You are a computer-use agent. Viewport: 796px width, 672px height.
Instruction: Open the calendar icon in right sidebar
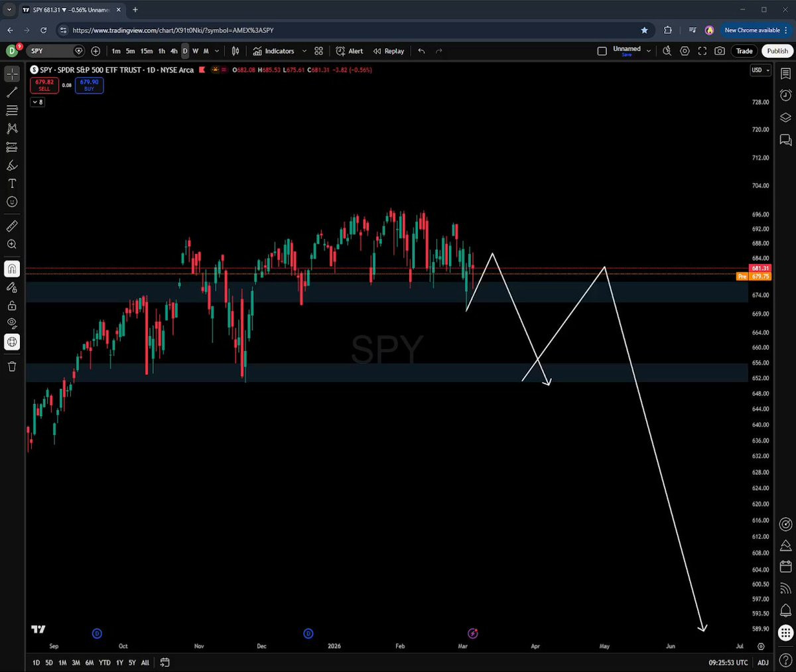pyautogui.click(x=785, y=567)
